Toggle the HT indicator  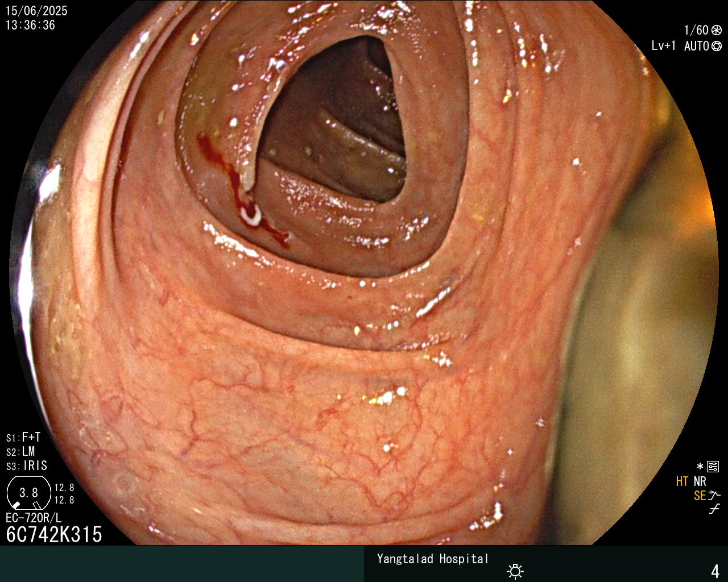[x=682, y=482]
